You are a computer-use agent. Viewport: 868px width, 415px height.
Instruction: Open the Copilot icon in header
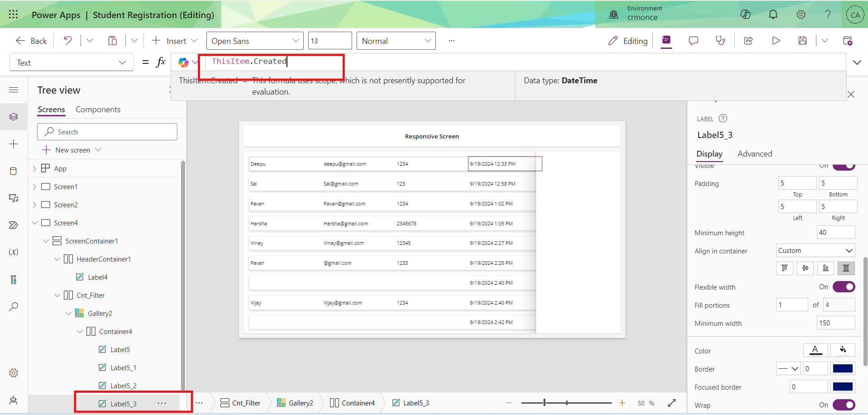click(x=745, y=14)
